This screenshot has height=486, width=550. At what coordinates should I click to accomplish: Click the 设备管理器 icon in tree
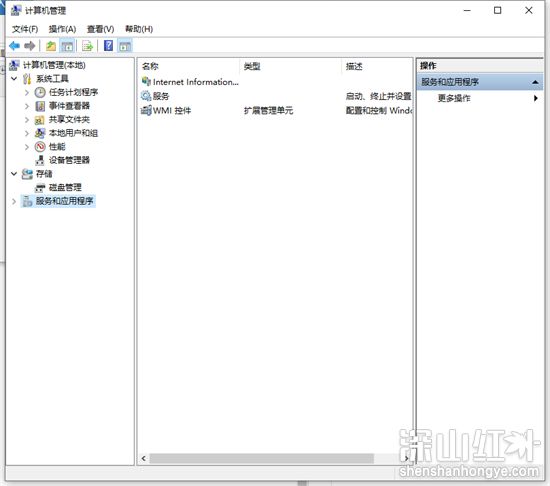pos(40,160)
